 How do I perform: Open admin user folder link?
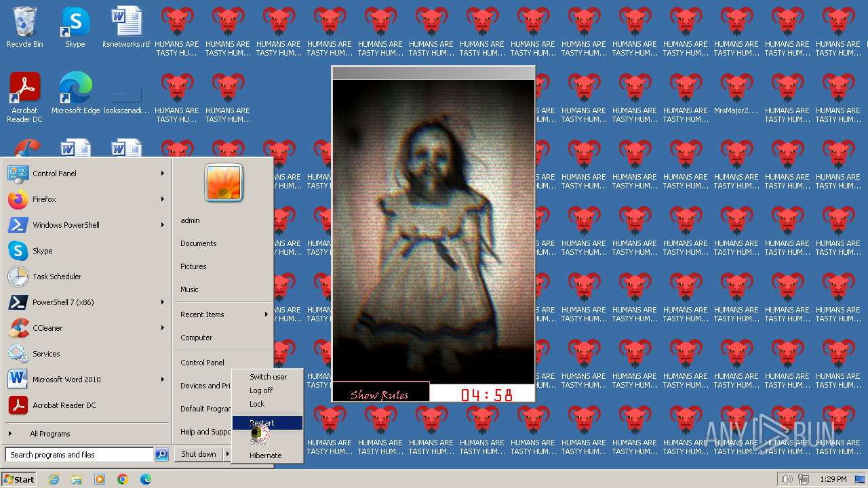tap(190, 220)
